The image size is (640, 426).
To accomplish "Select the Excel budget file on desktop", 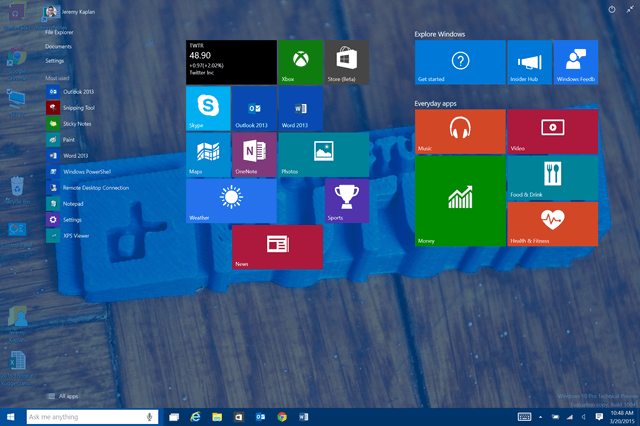I will pos(17,368).
